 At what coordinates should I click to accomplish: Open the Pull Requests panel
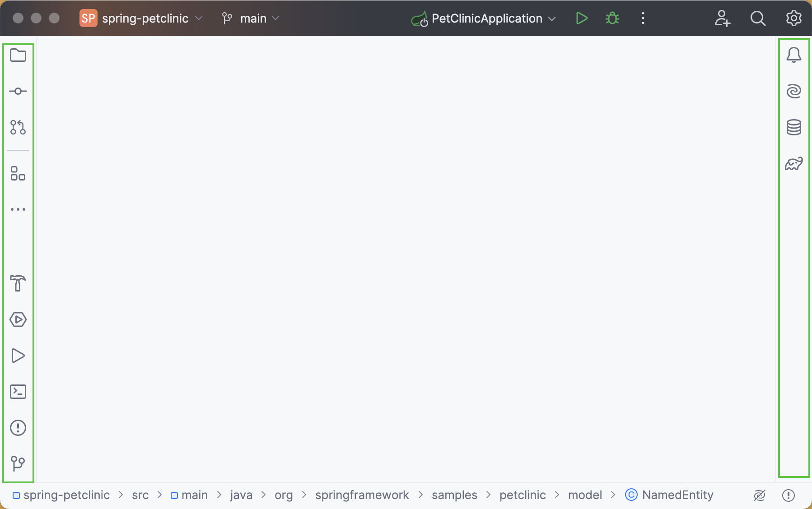(18, 127)
